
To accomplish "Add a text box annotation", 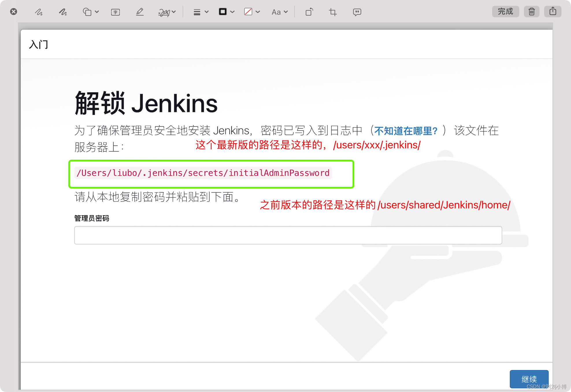I will pyautogui.click(x=115, y=12).
